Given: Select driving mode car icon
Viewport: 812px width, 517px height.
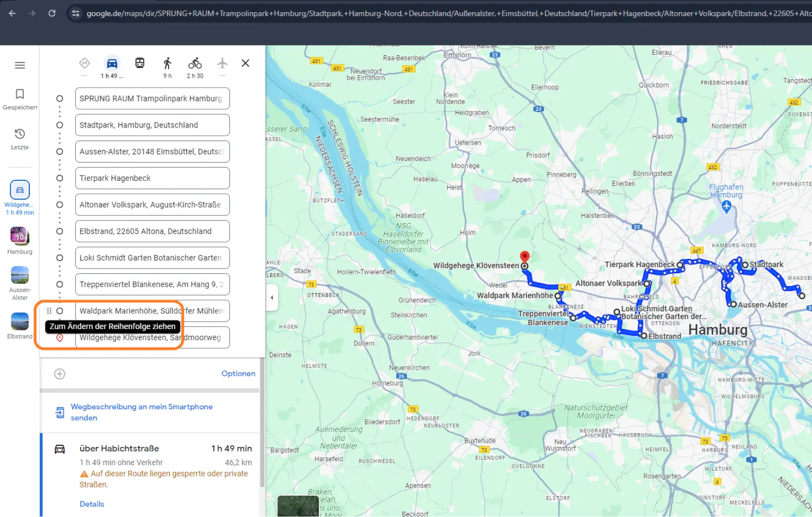Looking at the screenshot, I should coord(112,63).
